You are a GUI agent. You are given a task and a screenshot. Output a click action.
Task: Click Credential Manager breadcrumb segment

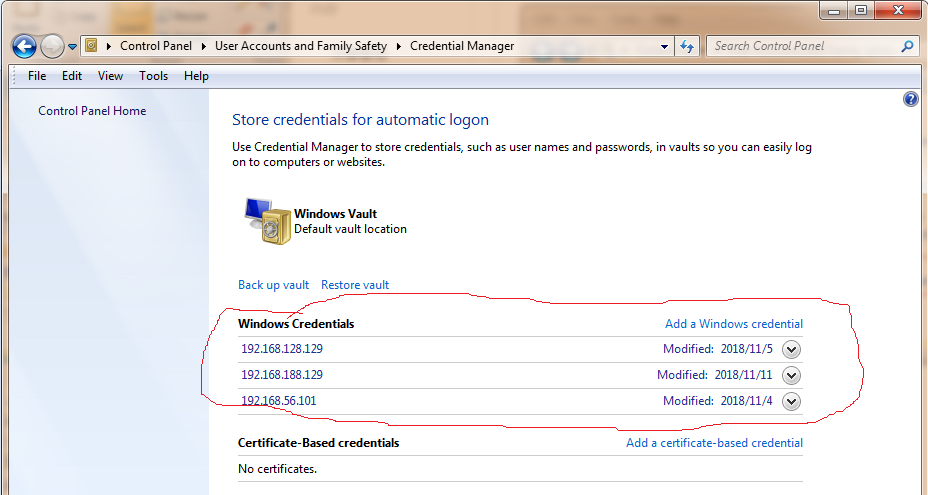(462, 46)
